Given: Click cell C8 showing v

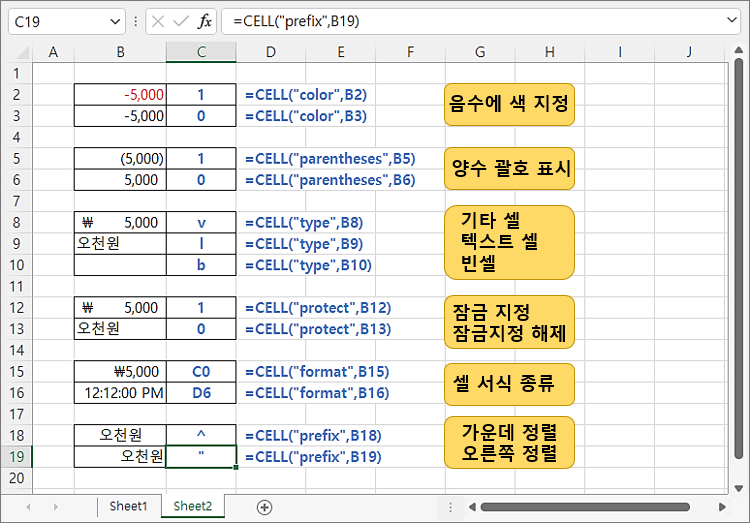Looking at the screenshot, I should tap(201, 223).
